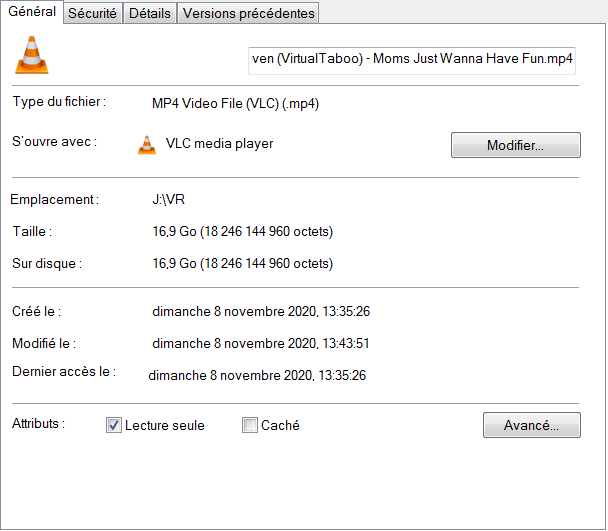Switch to the Sécurité tab
Image resolution: width=608 pixels, height=531 pixels.
tap(92, 13)
